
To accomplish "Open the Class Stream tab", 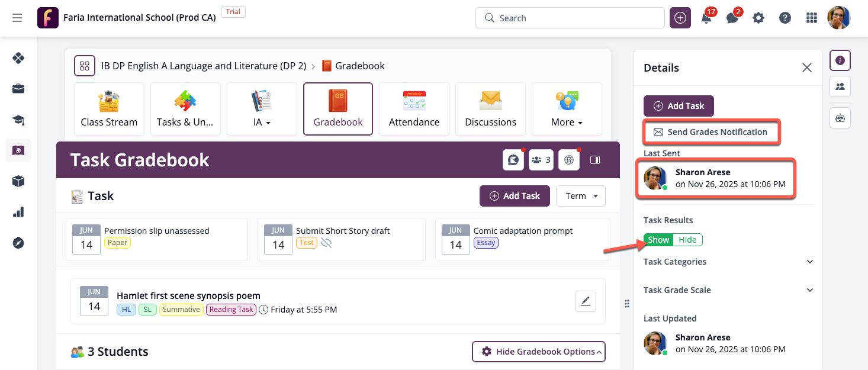I will click(x=109, y=109).
